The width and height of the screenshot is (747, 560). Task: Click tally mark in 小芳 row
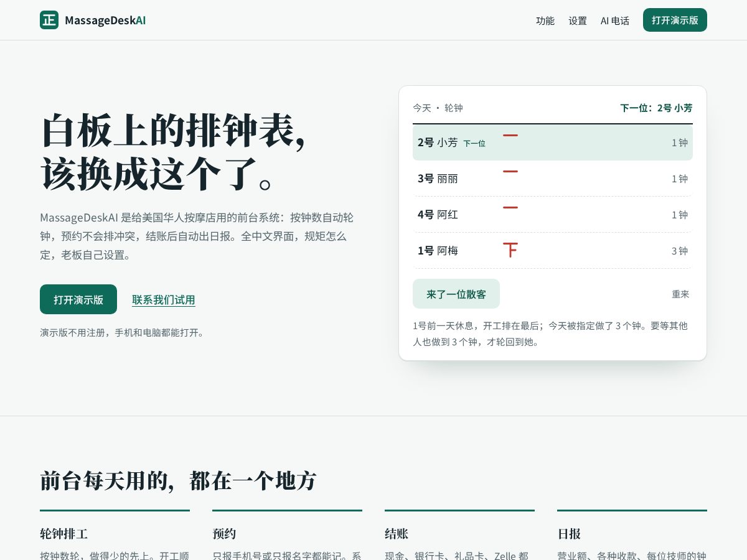point(510,135)
